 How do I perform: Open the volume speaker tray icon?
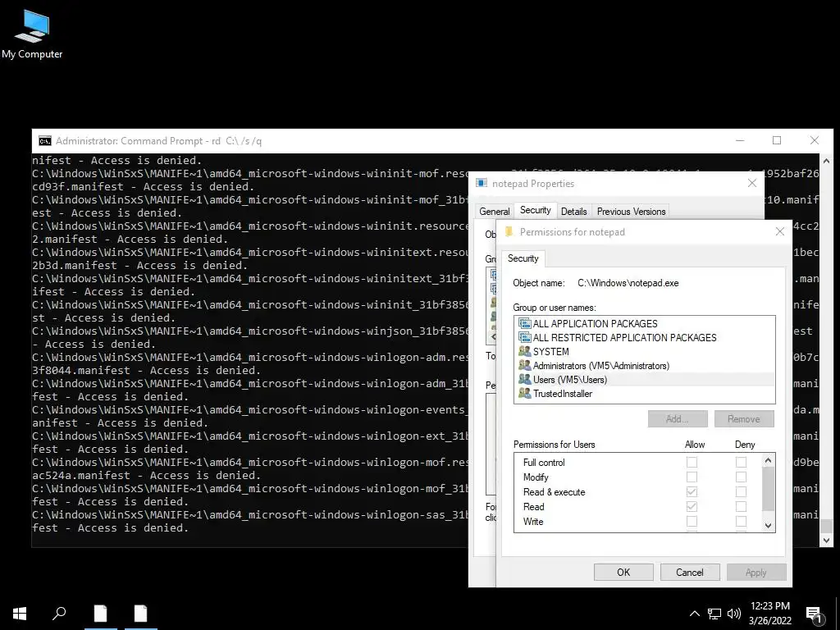(734, 614)
